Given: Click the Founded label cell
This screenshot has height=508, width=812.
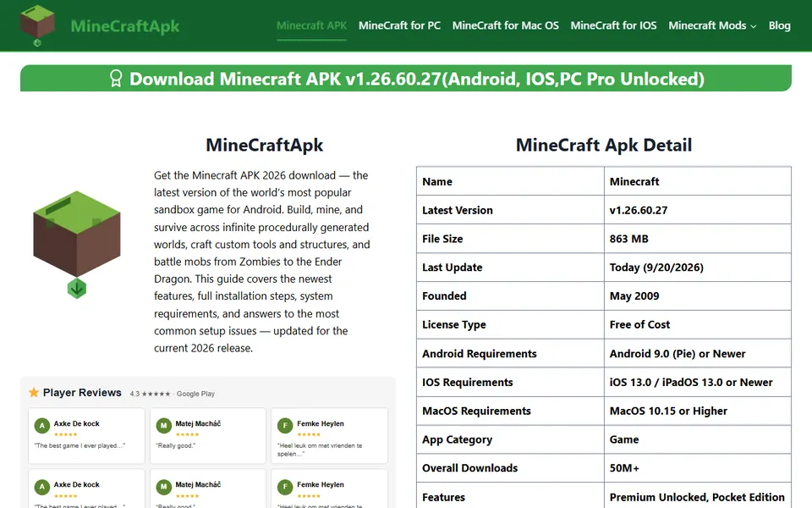Looking at the screenshot, I should click(x=510, y=295).
